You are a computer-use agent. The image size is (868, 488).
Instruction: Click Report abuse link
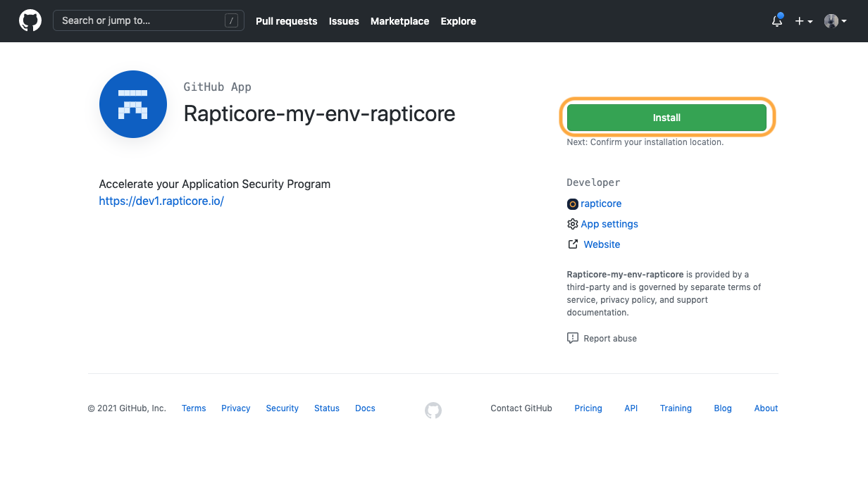(x=610, y=338)
